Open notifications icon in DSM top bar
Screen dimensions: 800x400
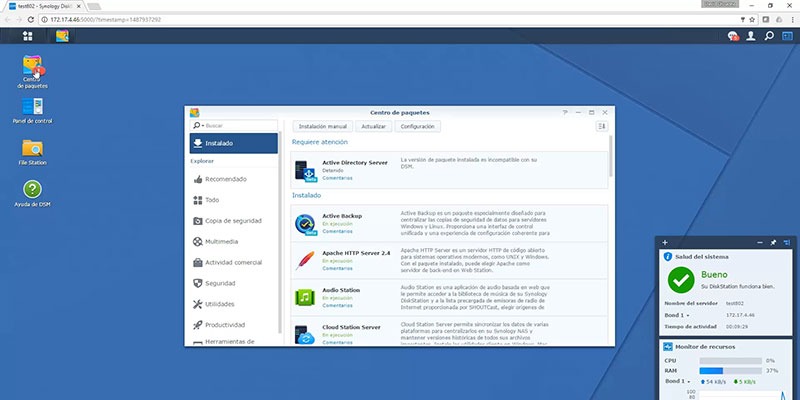coord(733,36)
